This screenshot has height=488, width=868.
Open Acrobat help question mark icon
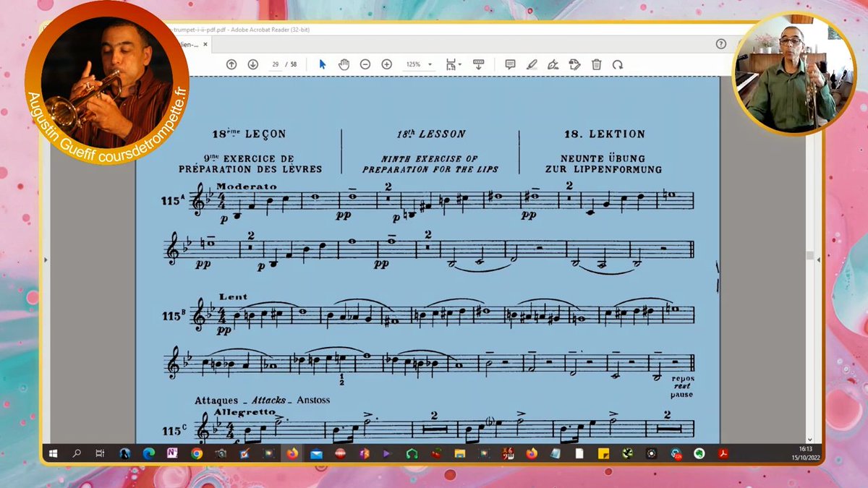(x=720, y=44)
